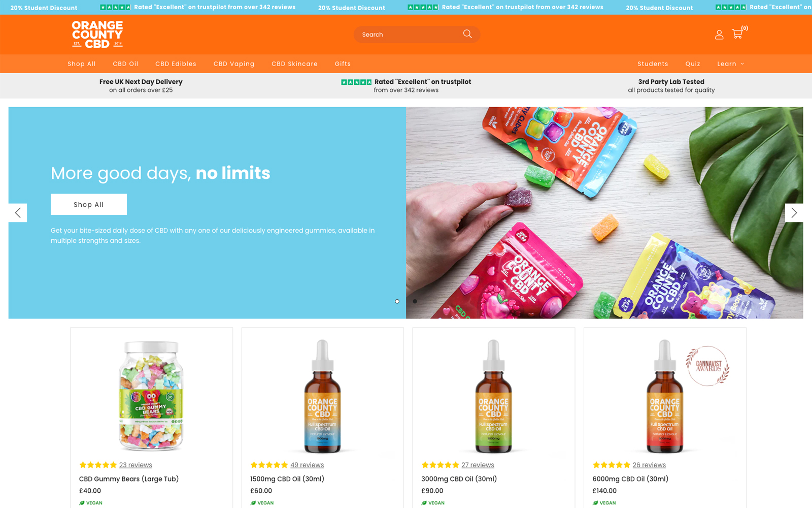Open the CBD Skincare menu item

[x=294, y=64]
